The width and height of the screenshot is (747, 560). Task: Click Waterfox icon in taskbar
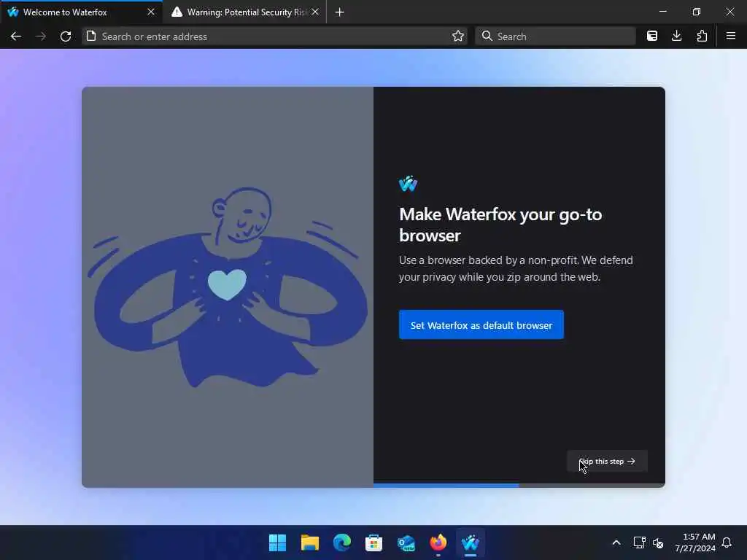click(x=471, y=542)
